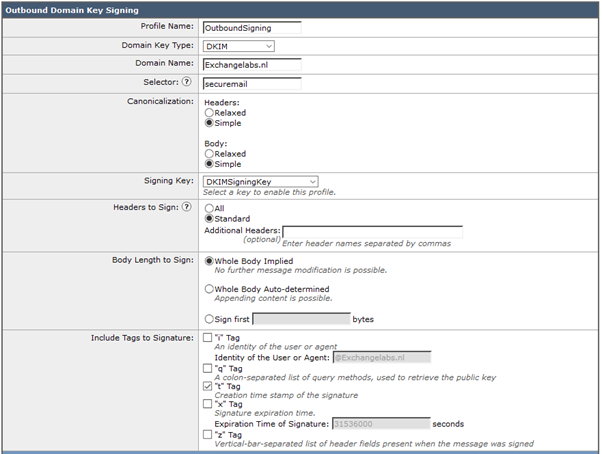Select Standard headers to sign option
Viewport: 602px width, 454px height.
(208, 218)
